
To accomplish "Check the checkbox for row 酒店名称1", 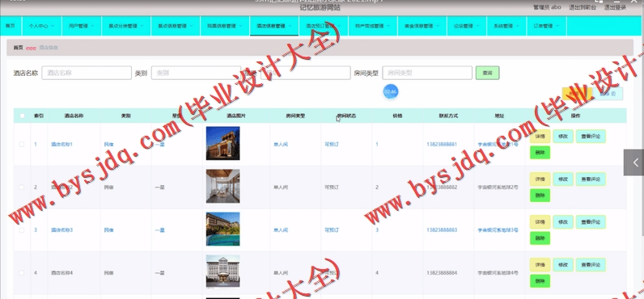I will (22, 145).
